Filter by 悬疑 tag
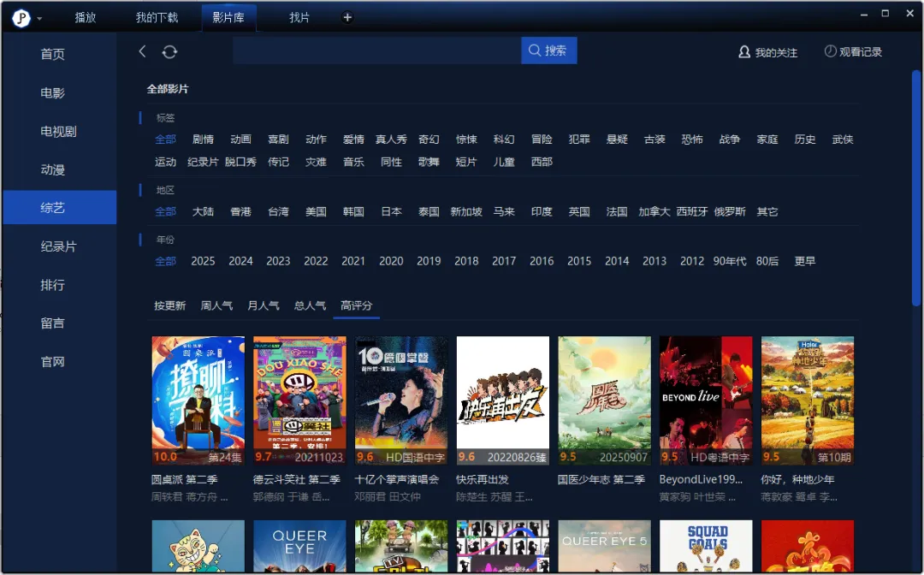The height and width of the screenshot is (575, 924). (x=617, y=139)
